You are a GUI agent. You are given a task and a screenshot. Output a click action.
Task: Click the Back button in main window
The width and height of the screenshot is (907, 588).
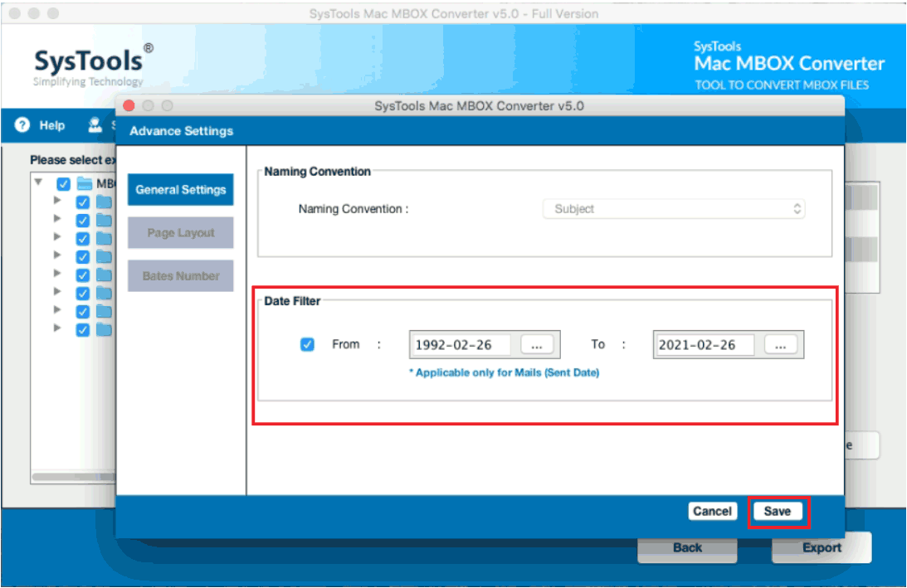click(687, 547)
